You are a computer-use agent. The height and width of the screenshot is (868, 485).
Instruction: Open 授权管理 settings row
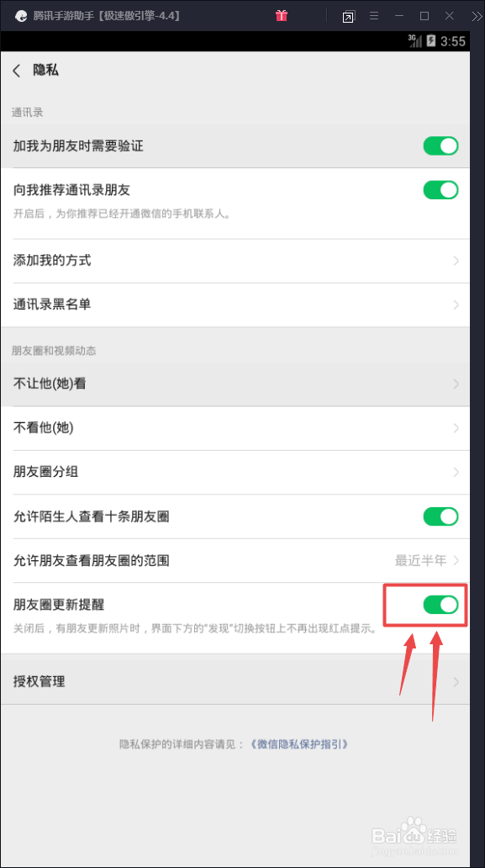[x=235, y=681]
